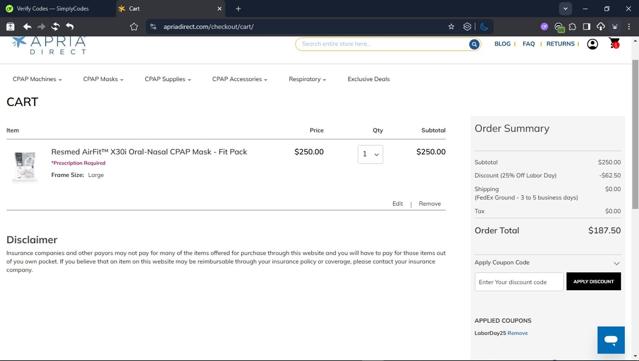Click the cloud upload toolbar icon
Screen dimensions: 639x361
(601, 26)
